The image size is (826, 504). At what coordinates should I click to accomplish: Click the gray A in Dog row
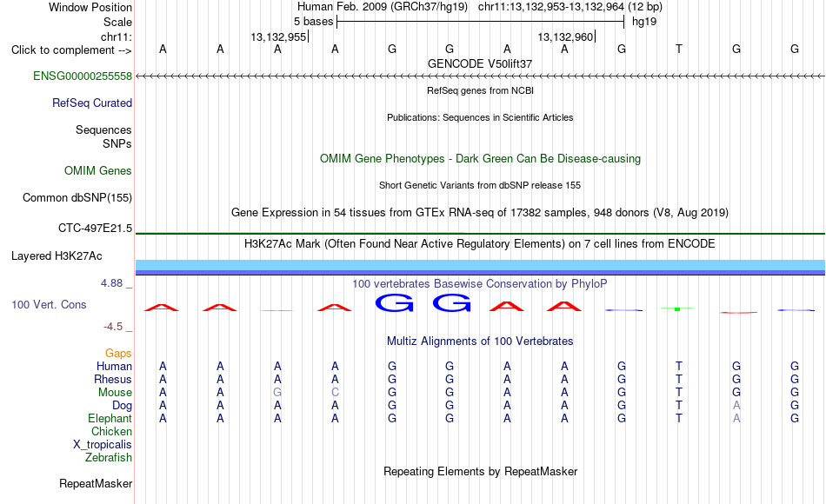point(736,406)
